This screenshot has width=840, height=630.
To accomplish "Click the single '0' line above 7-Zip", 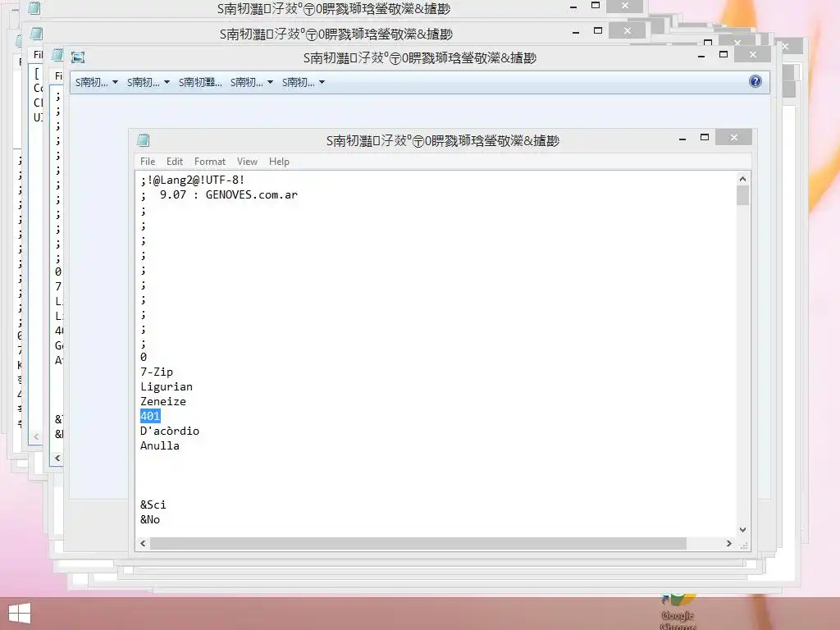I will pyautogui.click(x=144, y=357).
